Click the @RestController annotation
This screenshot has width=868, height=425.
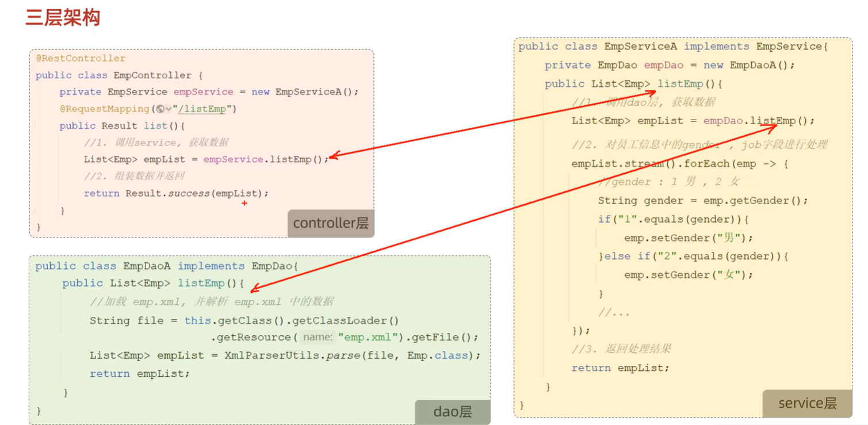click(81, 59)
